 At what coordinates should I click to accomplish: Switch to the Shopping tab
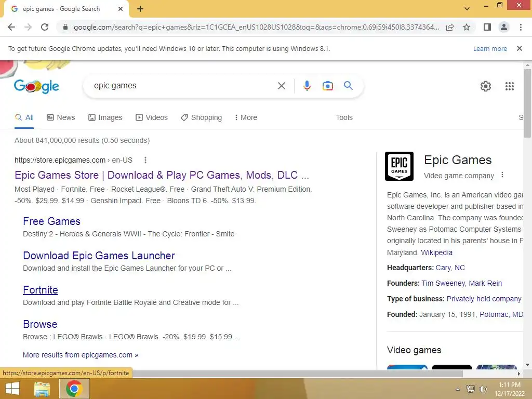[202, 117]
